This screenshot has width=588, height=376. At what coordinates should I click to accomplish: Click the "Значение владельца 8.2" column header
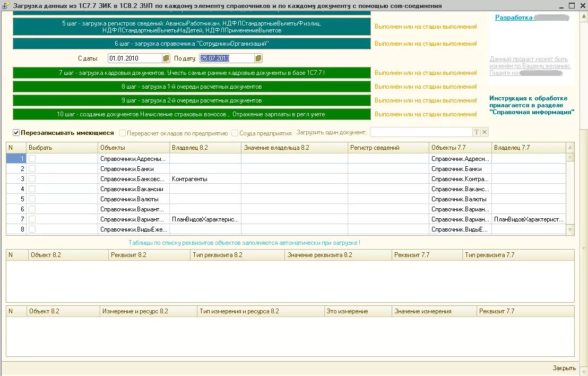tap(295, 148)
